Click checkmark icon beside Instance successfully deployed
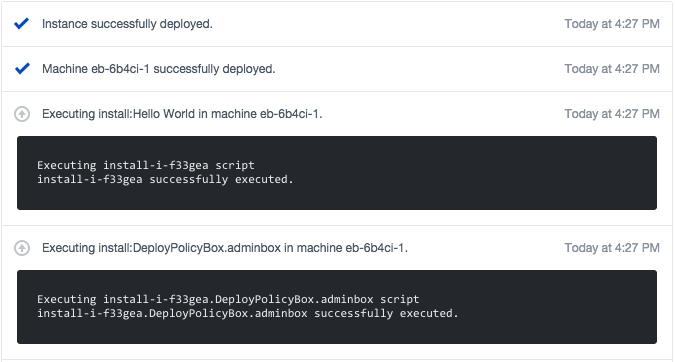 click(x=22, y=24)
